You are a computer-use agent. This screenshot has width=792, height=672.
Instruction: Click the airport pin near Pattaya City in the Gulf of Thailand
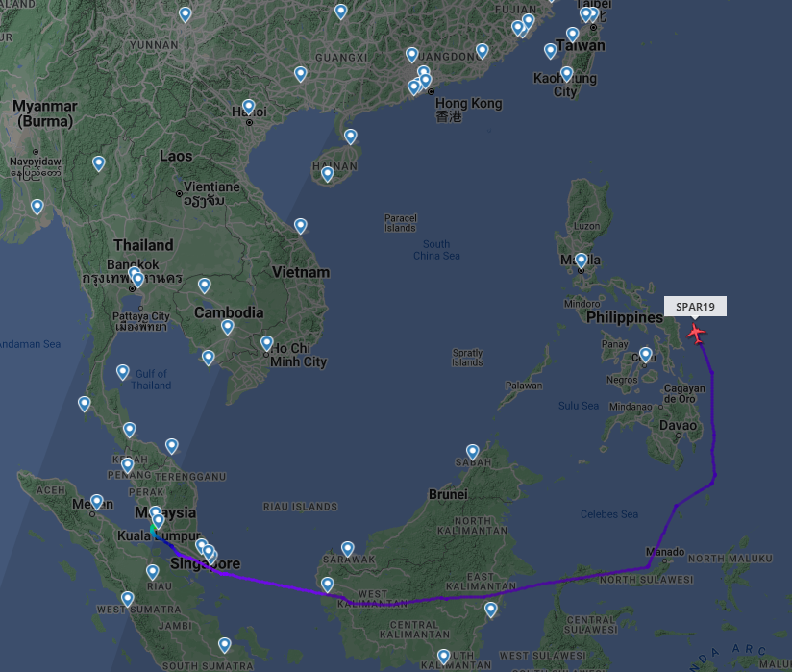[123, 372]
